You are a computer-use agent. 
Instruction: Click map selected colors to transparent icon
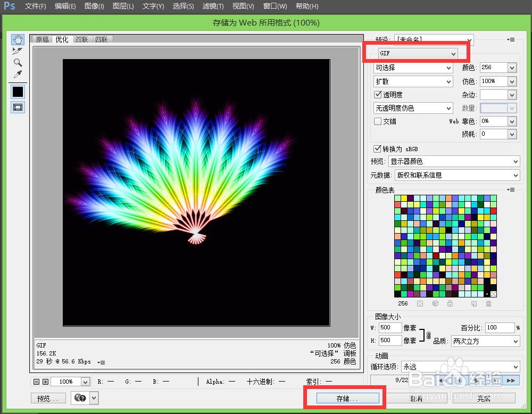coord(420,304)
